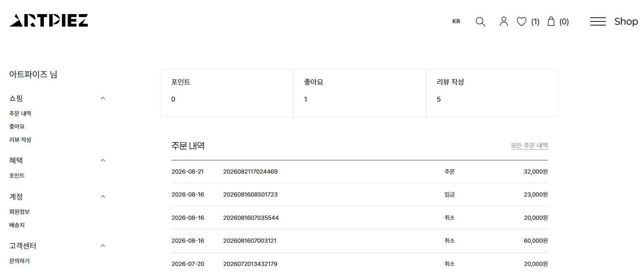The width and height of the screenshot is (644, 273).
Task: Open the 리뷰 작성 summary card
Action: (x=492, y=93)
